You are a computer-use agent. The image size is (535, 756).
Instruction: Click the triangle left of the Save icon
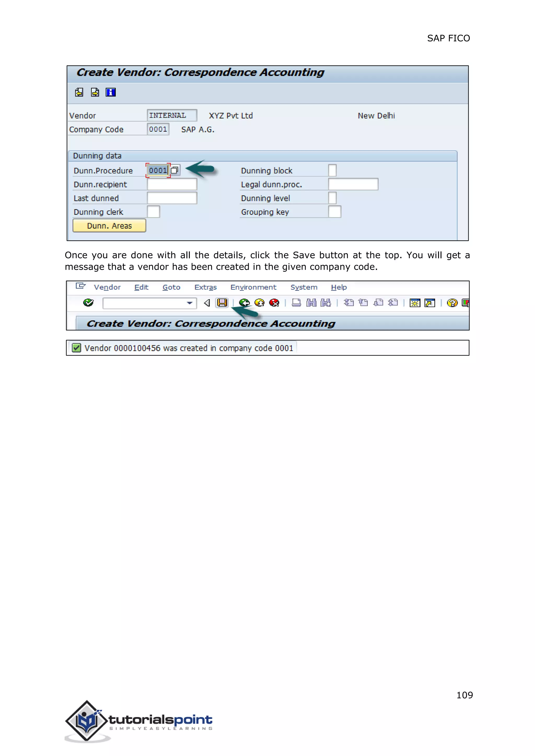[207, 303]
